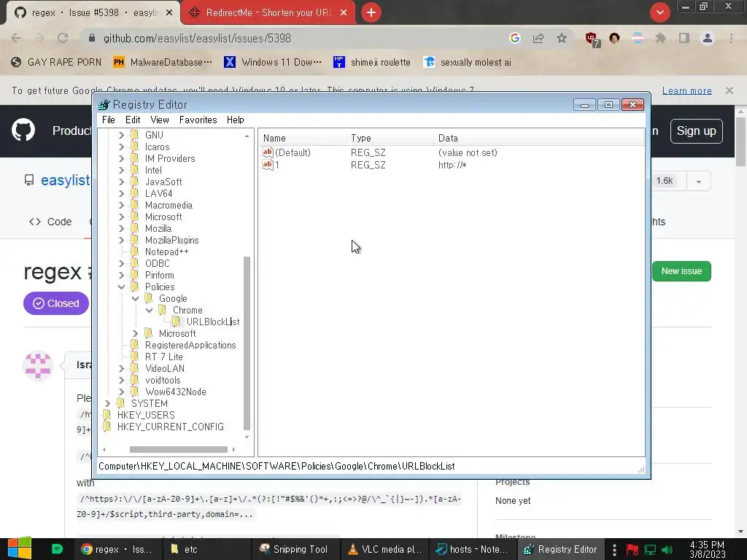
Task: Dismiss the Chrome update notification bar
Action: point(729,90)
